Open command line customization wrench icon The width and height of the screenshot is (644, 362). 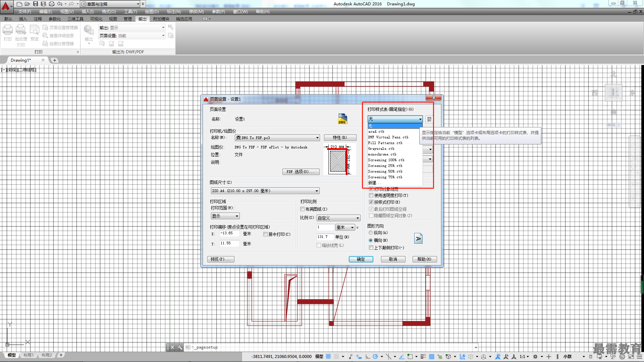[x=180, y=347]
